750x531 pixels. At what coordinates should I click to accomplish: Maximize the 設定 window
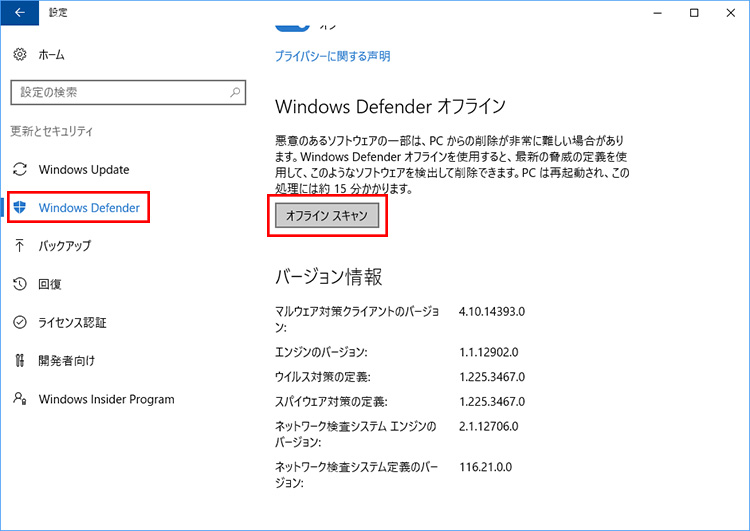point(694,13)
